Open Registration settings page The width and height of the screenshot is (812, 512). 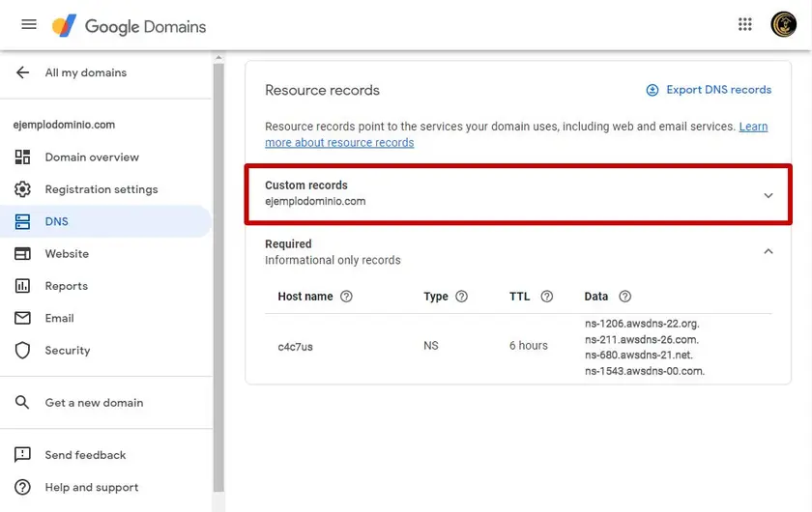[x=101, y=189]
